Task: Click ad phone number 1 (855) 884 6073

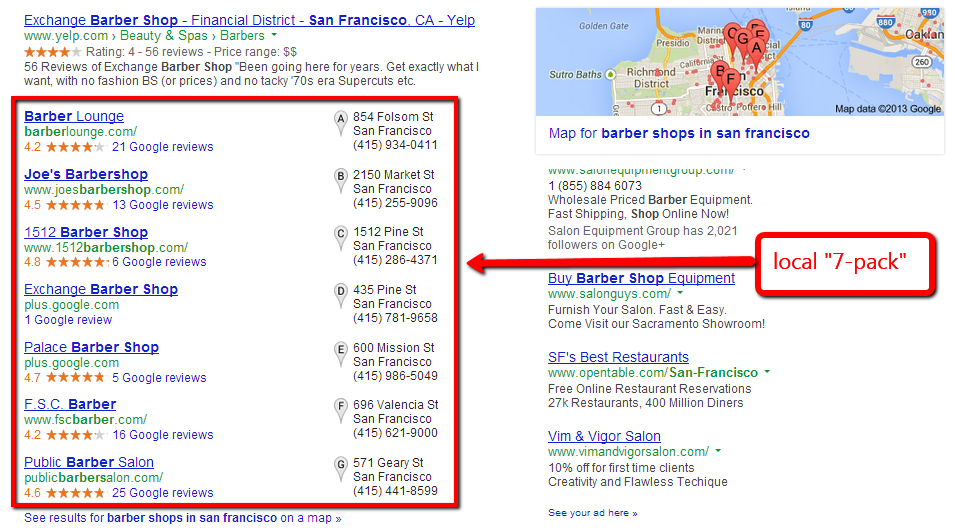Action: (x=595, y=186)
